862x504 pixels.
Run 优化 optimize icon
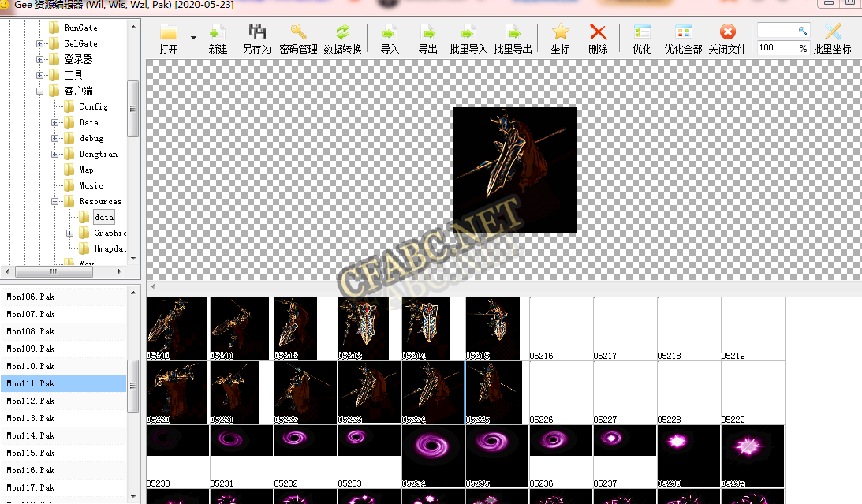[642, 39]
